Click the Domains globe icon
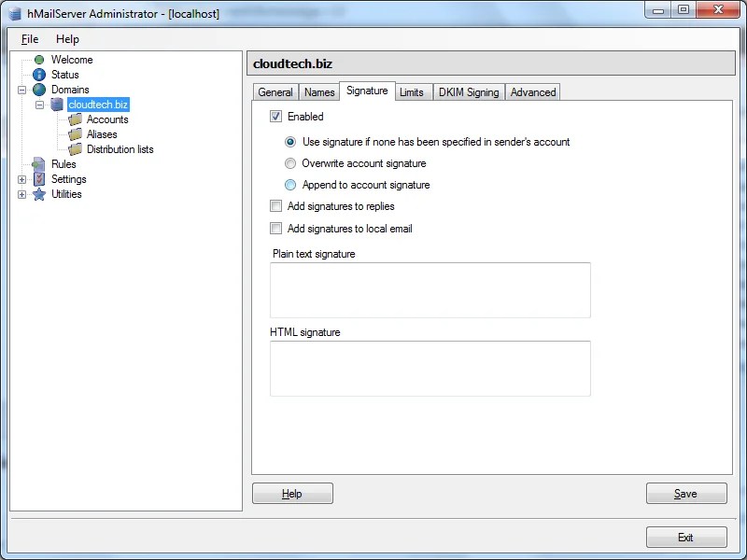This screenshot has width=747, height=560. [x=39, y=90]
